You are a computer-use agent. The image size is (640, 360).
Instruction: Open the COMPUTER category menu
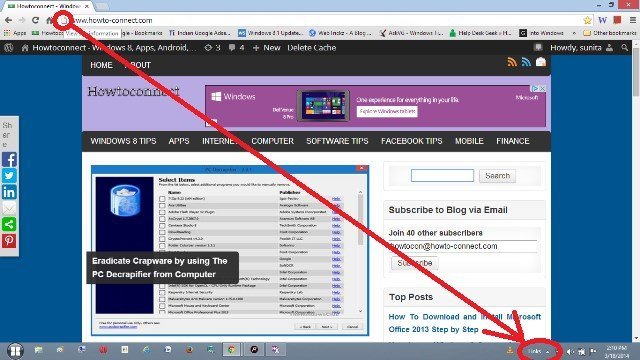coord(273,141)
